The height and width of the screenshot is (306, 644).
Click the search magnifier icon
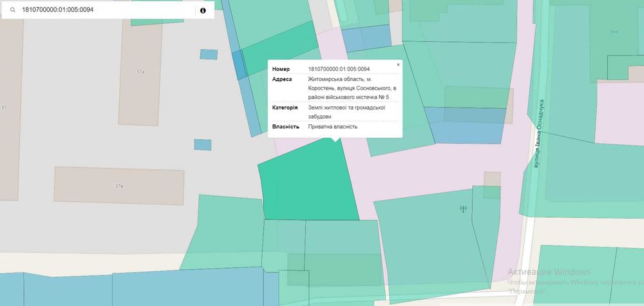tap(13, 10)
